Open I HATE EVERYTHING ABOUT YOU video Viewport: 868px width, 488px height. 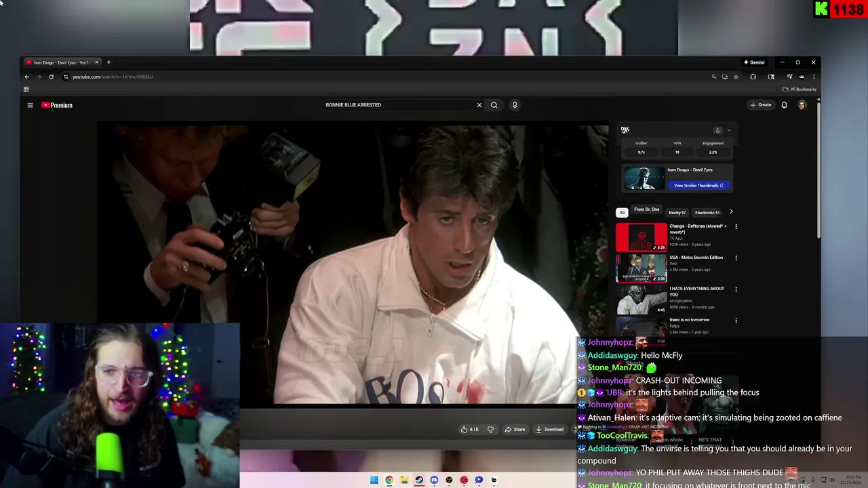point(642,300)
